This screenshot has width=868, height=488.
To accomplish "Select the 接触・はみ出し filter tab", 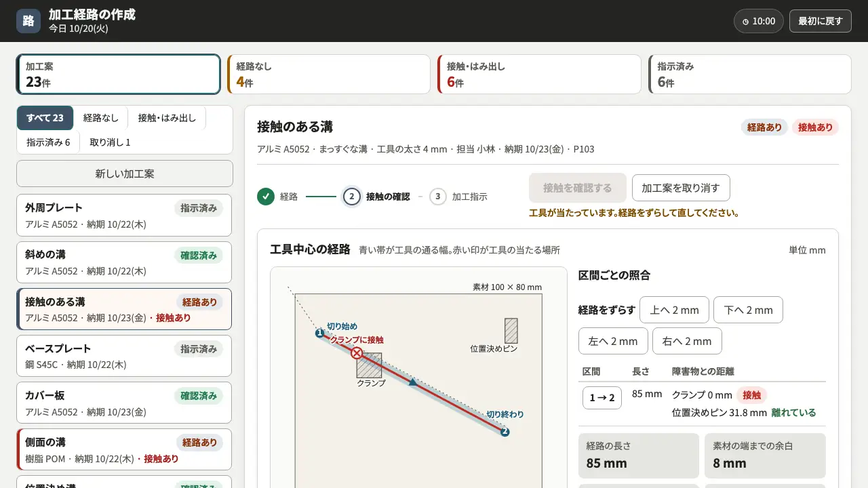I will pyautogui.click(x=167, y=118).
